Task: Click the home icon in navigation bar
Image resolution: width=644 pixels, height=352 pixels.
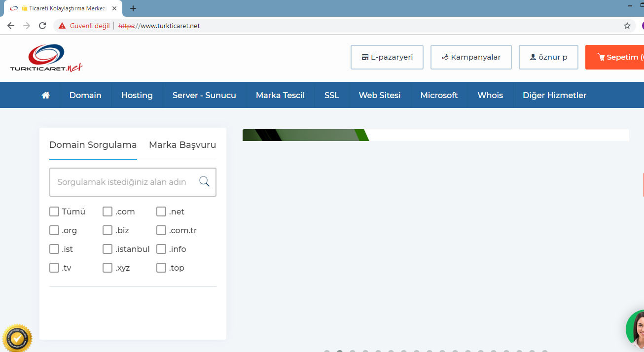Action: coord(46,95)
